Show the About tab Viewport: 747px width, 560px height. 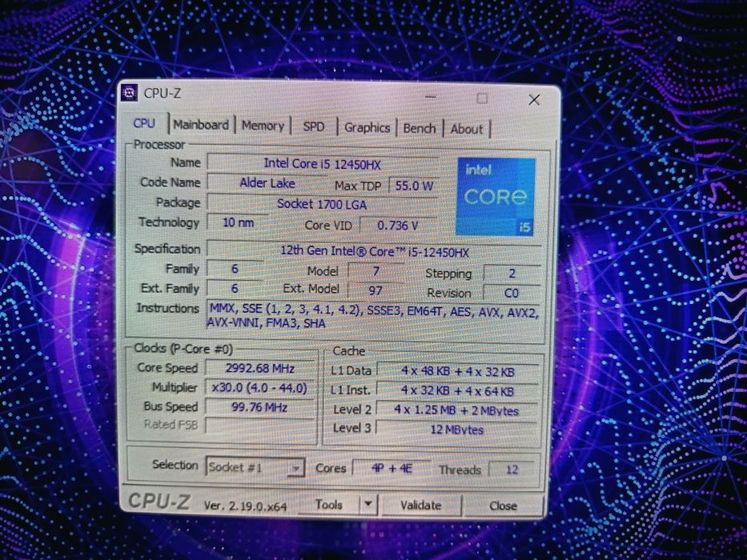click(x=467, y=129)
